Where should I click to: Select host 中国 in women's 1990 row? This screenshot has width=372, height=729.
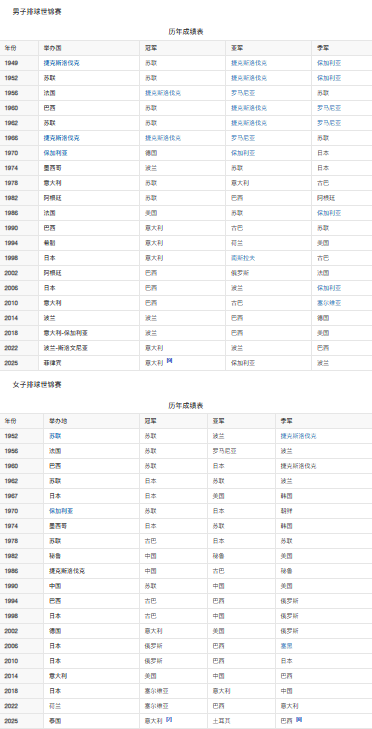55,586
